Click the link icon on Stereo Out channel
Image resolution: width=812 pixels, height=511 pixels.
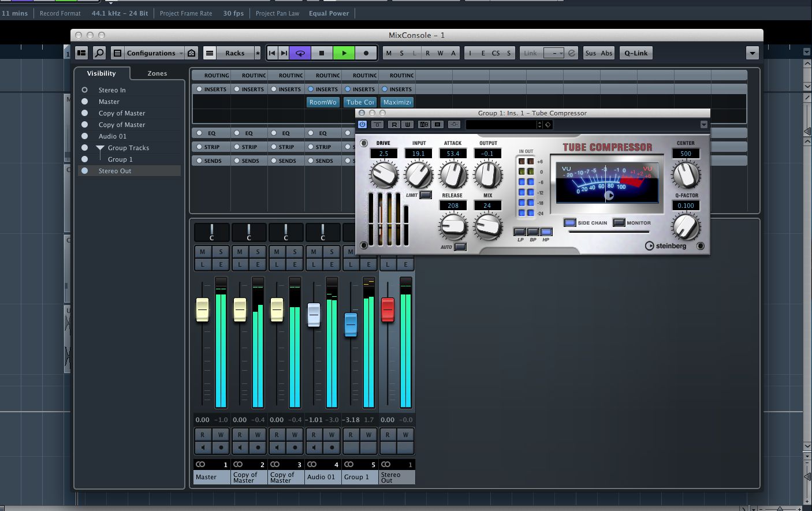pyautogui.click(x=386, y=464)
